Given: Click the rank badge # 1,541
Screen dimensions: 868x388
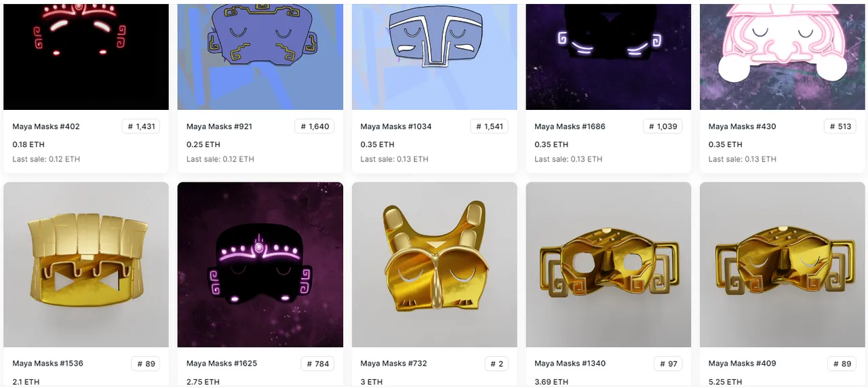Looking at the screenshot, I should (489, 126).
